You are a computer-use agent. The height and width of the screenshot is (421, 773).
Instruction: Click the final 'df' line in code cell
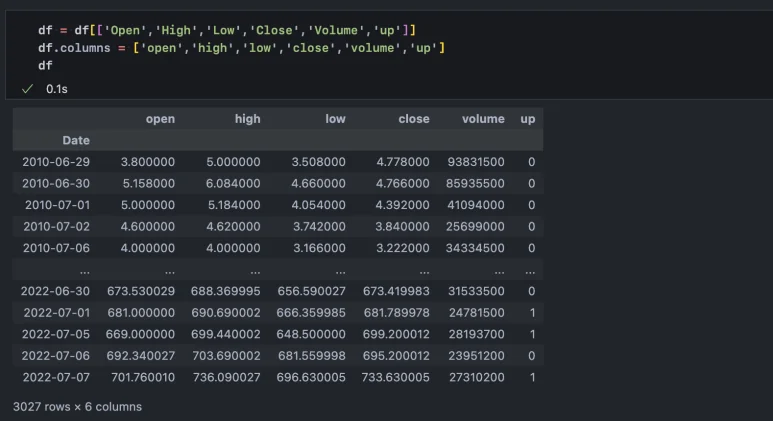tap(45, 65)
